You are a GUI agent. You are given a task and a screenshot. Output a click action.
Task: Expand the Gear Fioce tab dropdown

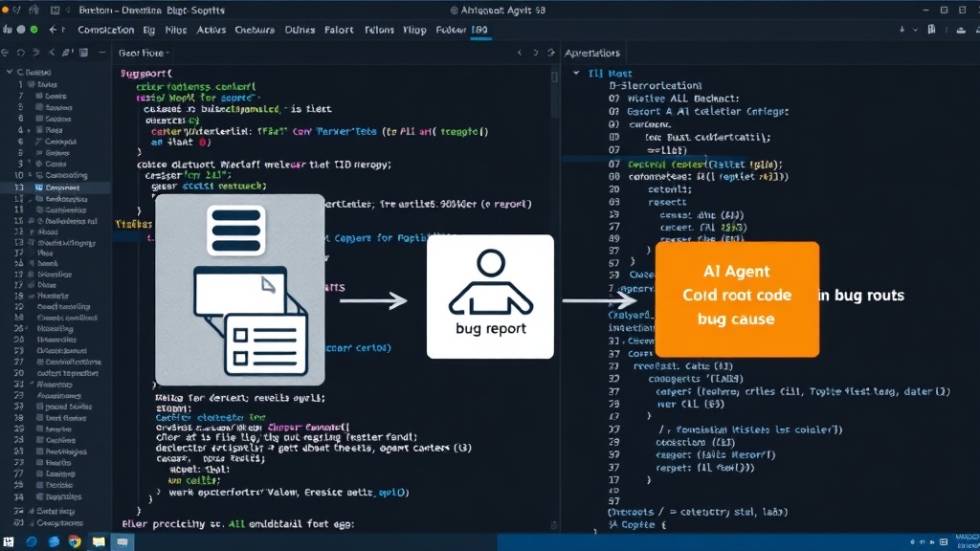168,54
